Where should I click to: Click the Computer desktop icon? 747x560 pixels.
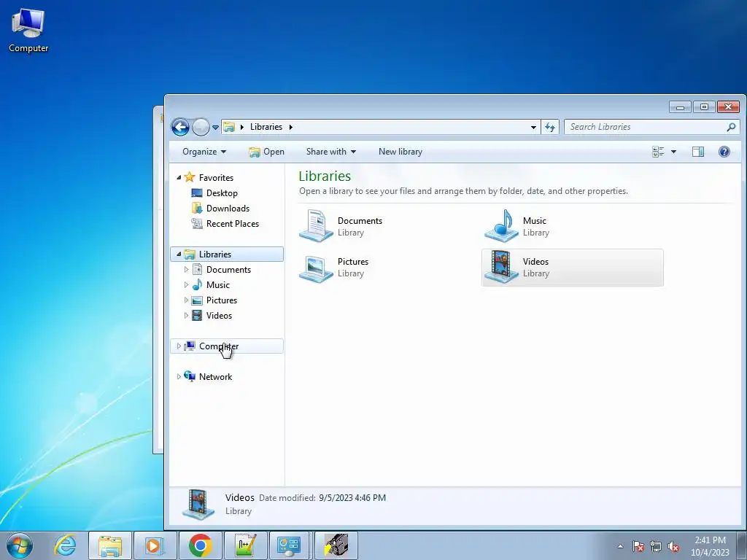point(28,31)
